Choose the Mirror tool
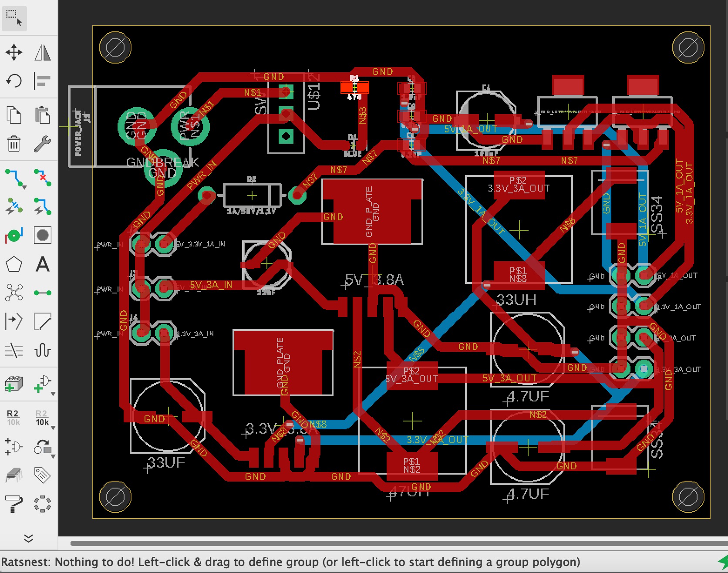 pos(42,52)
